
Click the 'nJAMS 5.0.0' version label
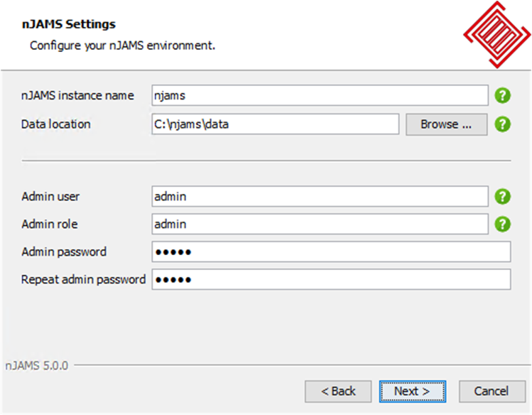(37, 366)
